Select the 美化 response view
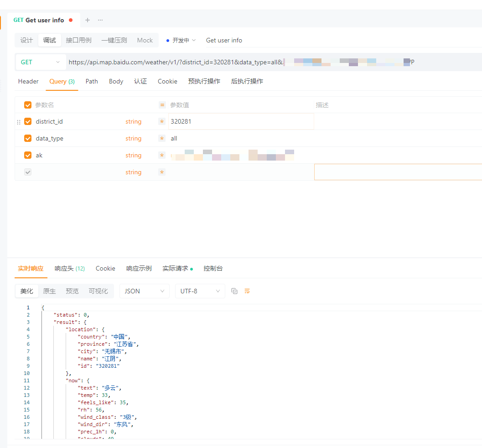The image size is (482, 448). coord(27,291)
